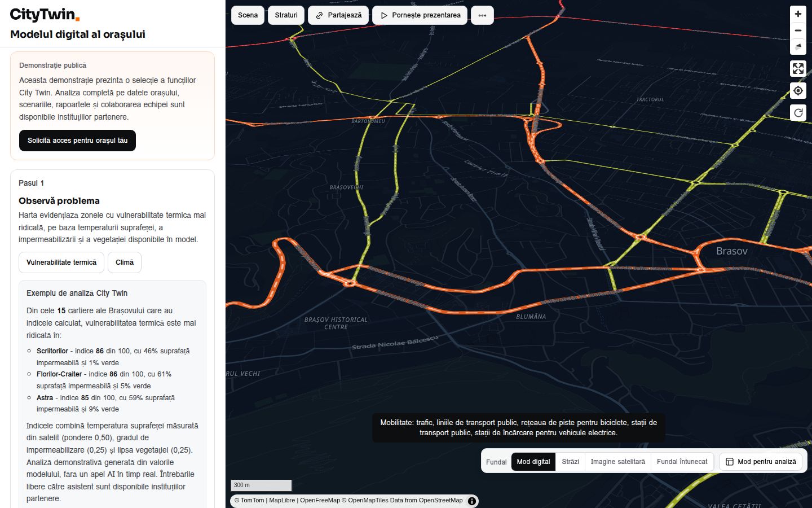Screen dimensions: 812x508
Task: Open the three-dots more options menu
Action: [482, 15]
